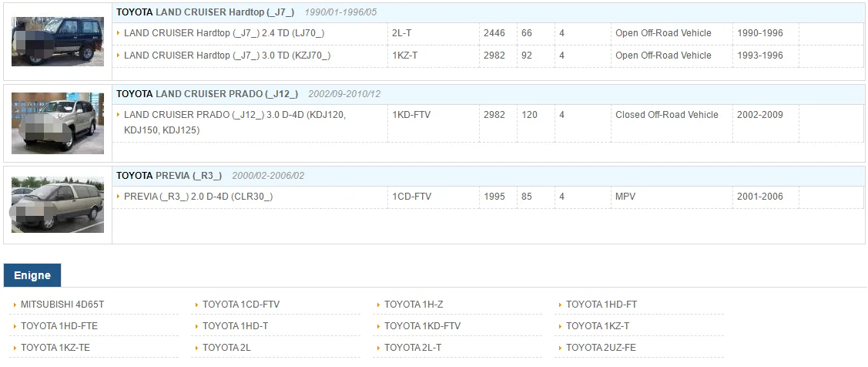Screen dimensions: 868x367
Task: Click power value 120
Action: click(529, 115)
